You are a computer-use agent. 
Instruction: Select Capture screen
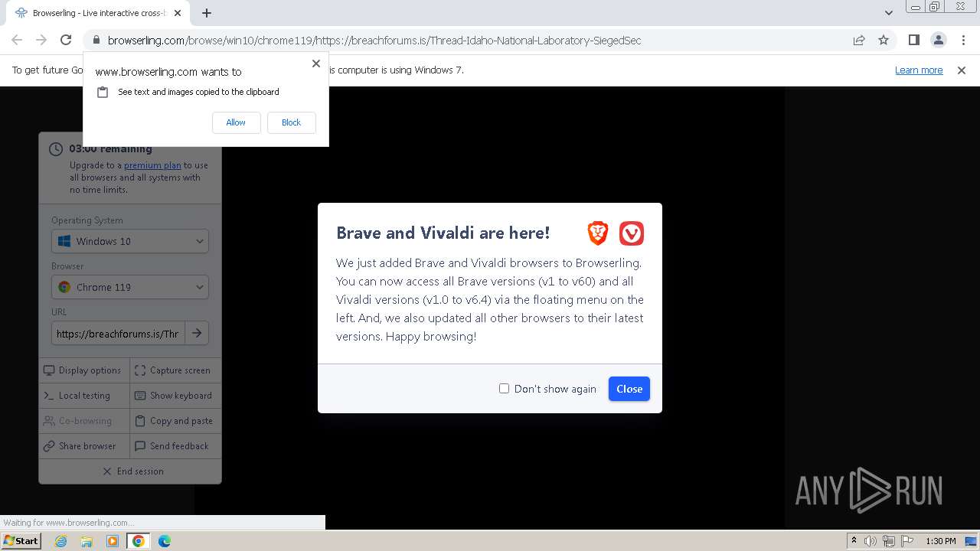(x=175, y=370)
